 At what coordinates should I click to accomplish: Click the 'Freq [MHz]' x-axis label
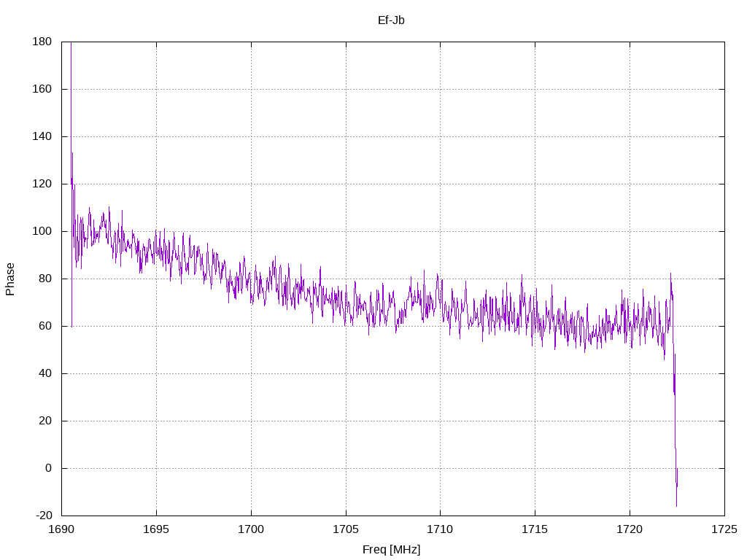392,550
